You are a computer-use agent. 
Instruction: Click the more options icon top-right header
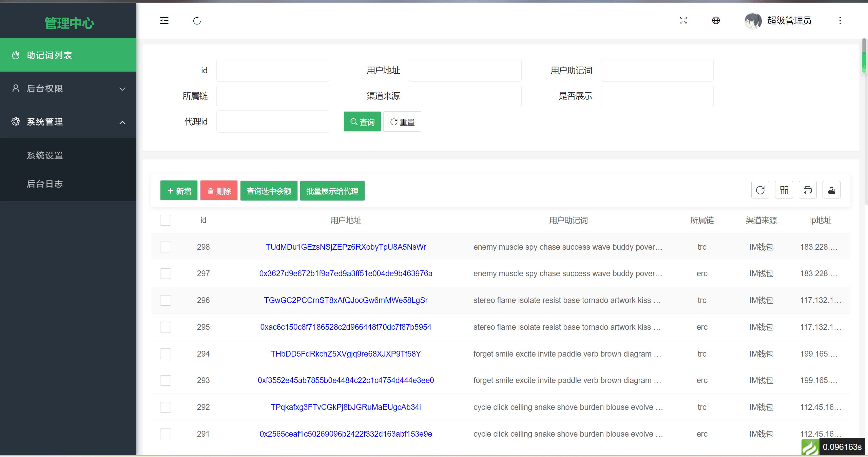pos(839,20)
